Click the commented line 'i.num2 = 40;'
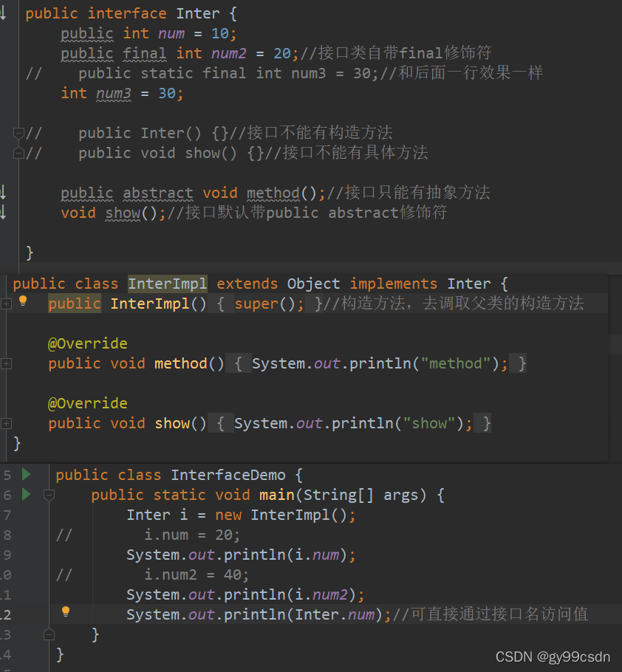 point(196,575)
